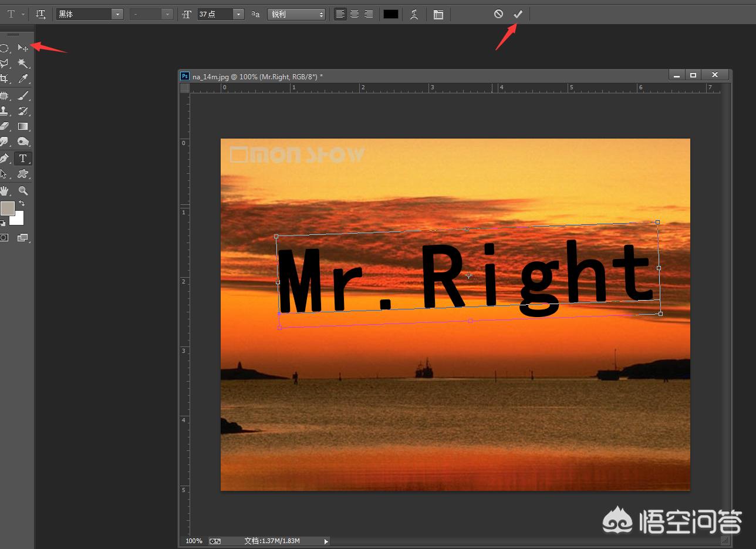This screenshot has height=549, width=756.
Task: Toggle text orientation in options bar
Action: click(x=41, y=14)
